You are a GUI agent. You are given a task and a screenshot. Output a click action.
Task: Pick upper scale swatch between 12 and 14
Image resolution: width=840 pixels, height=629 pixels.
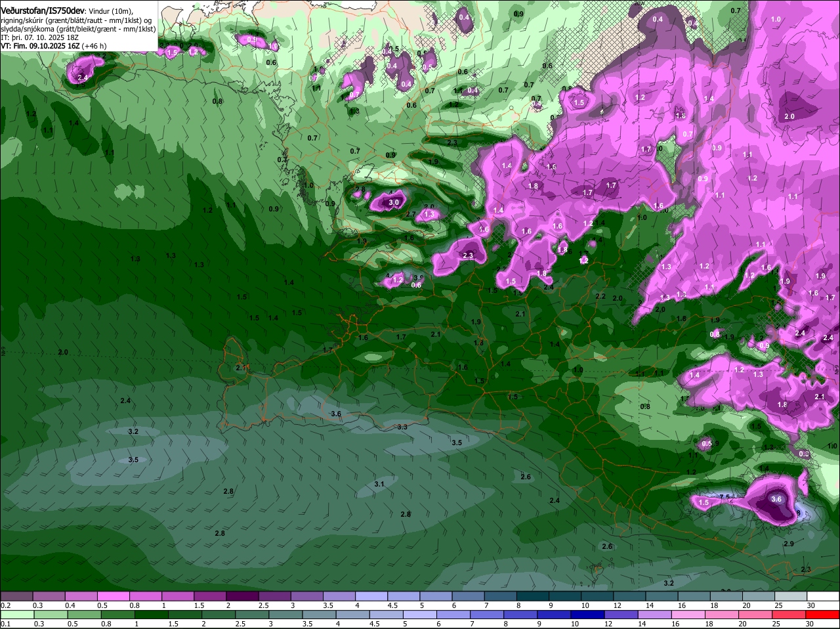tap(629, 596)
